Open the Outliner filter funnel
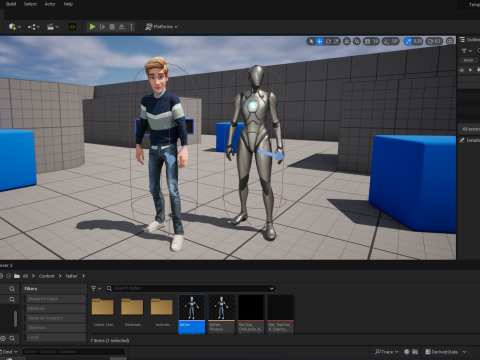The width and height of the screenshot is (480, 360). (464, 51)
